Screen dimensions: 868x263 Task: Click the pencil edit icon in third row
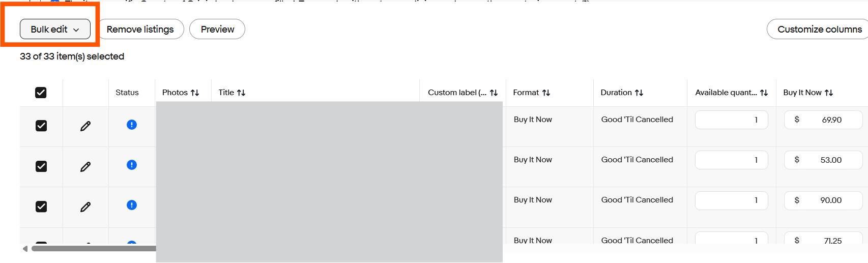[x=85, y=207]
